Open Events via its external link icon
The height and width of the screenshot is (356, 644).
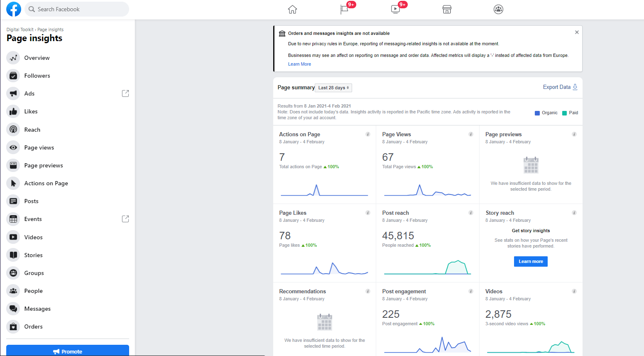125,219
